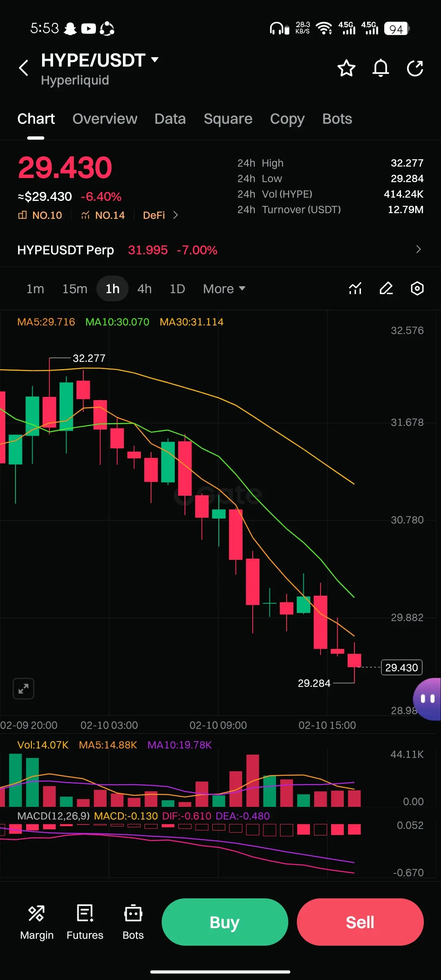Screen dimensions: 441x980
Task: Tap the 24h Low value 29.284
Action: coord(407,178)
